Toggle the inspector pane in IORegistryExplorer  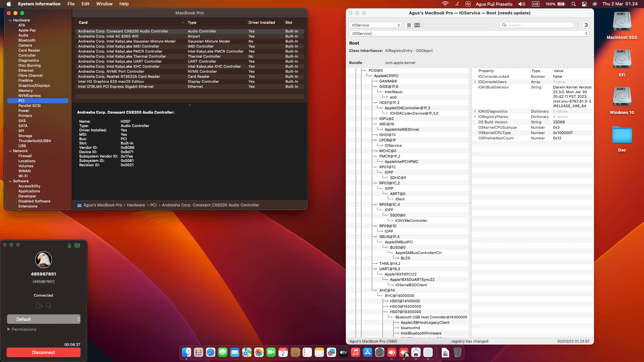click(586, 25)
